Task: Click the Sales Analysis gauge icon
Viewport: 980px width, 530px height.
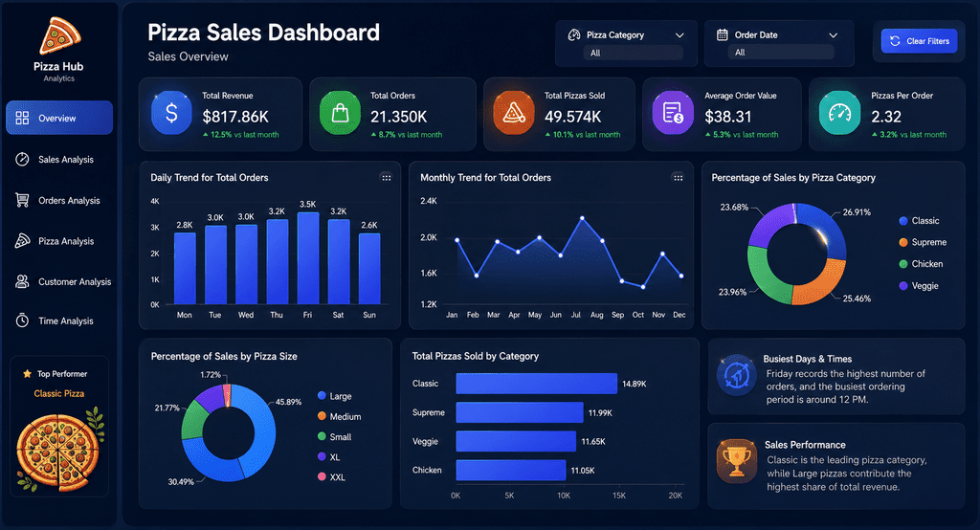Action: point(22,160)
